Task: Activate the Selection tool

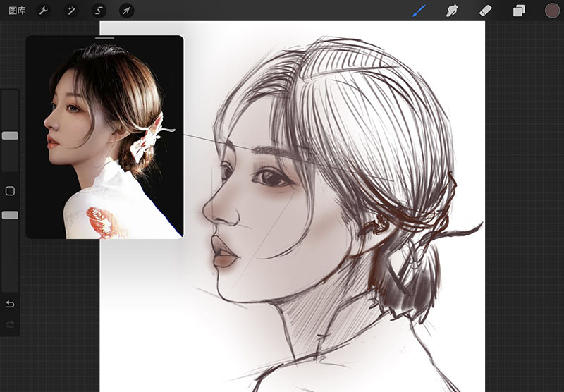Action: click(x=99, y=11)
